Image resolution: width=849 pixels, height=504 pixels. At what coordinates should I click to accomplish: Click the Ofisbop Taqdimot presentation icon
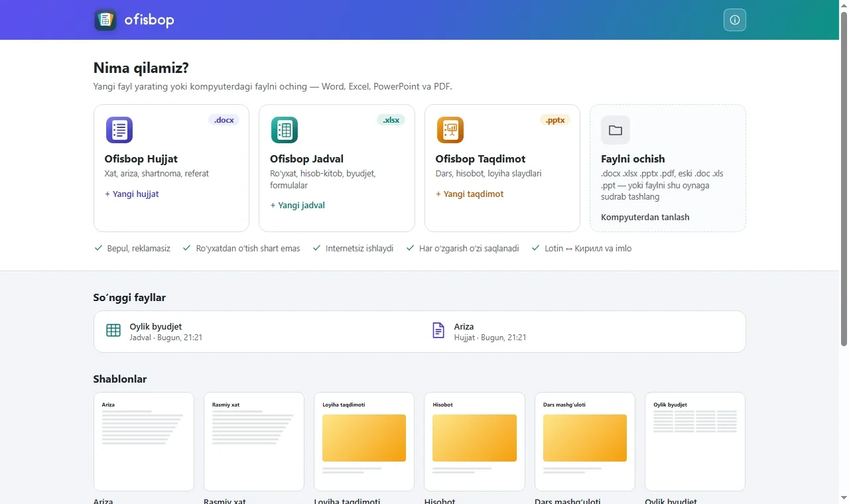tap(450, 130)
